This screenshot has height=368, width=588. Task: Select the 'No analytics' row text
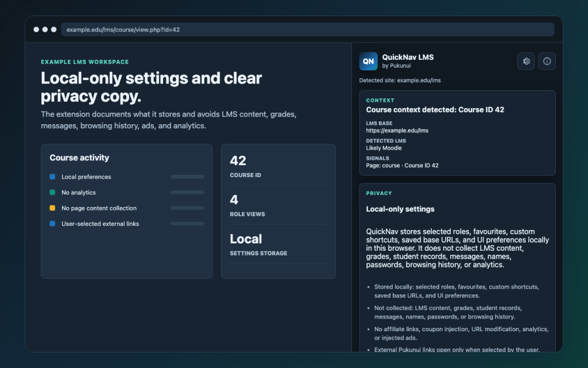coord(79,193)
